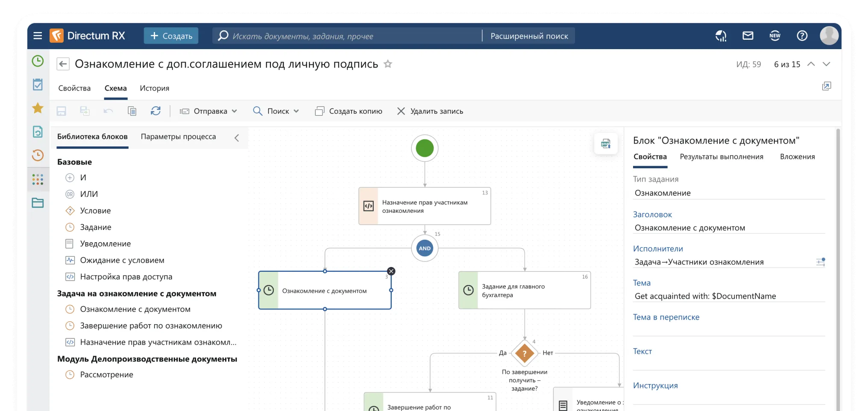Open the mail envelope icon
Image resolution: width=868 pixels, height=411 pixels.
click(748, 36)
